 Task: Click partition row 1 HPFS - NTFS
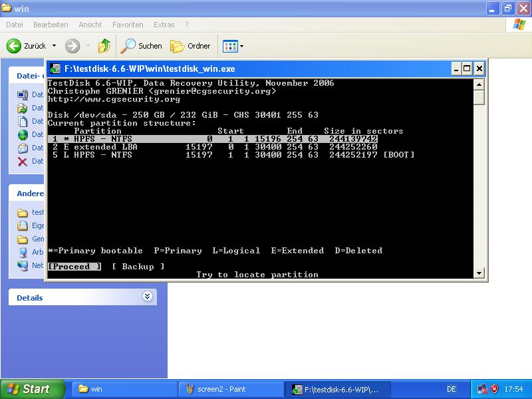point(212,139)
